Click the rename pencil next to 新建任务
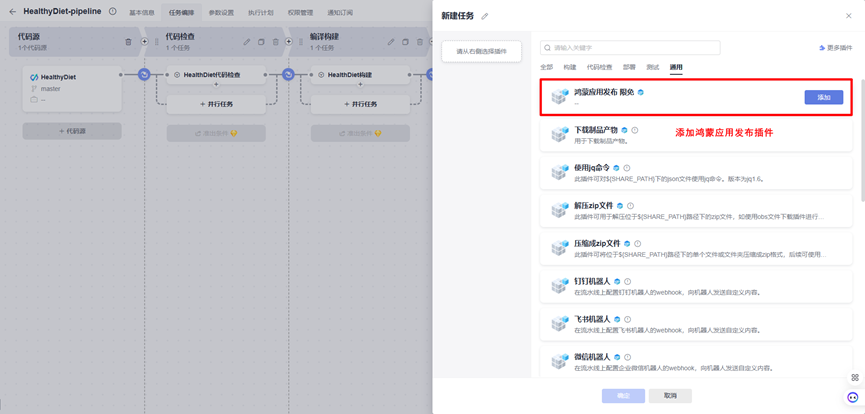The width and height of the screenshot is (865, 414). click(485, 17)
